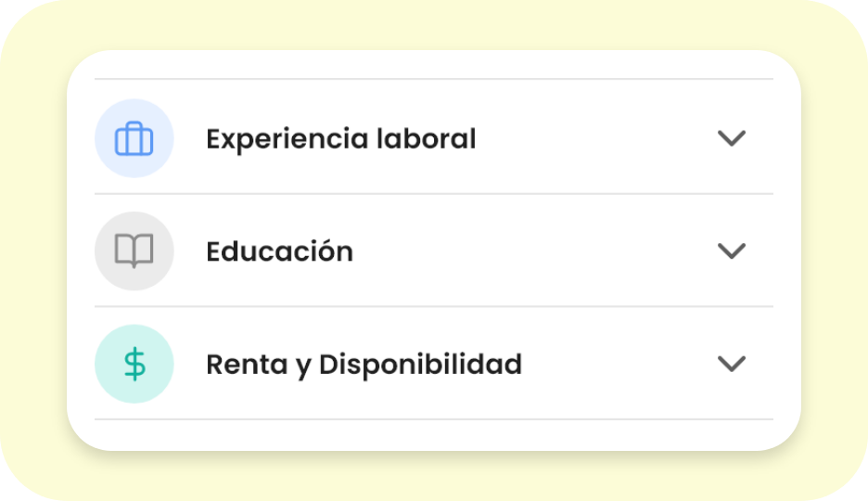This screenshot has height=501, width=868.
Task: Expand the Renta y Disponibilidad chevron
Action: point(732,364)
